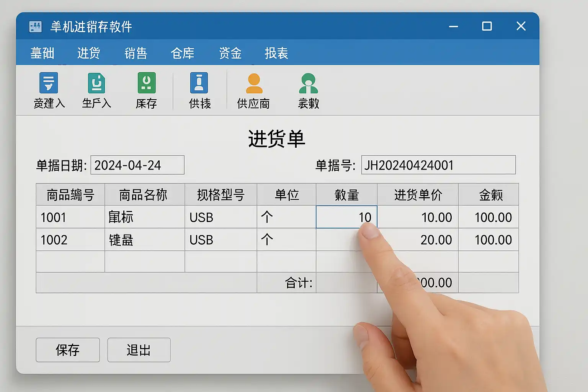Click the 单据日期: label
This screenshot has height=392, width=588.
(x=62, y=165)
